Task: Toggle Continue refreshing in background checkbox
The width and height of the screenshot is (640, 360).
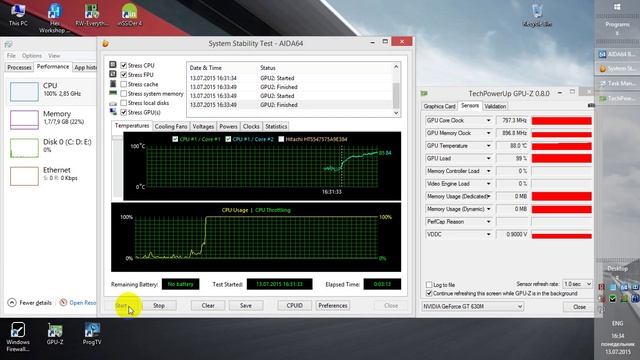Action: (x=429, y=293)
